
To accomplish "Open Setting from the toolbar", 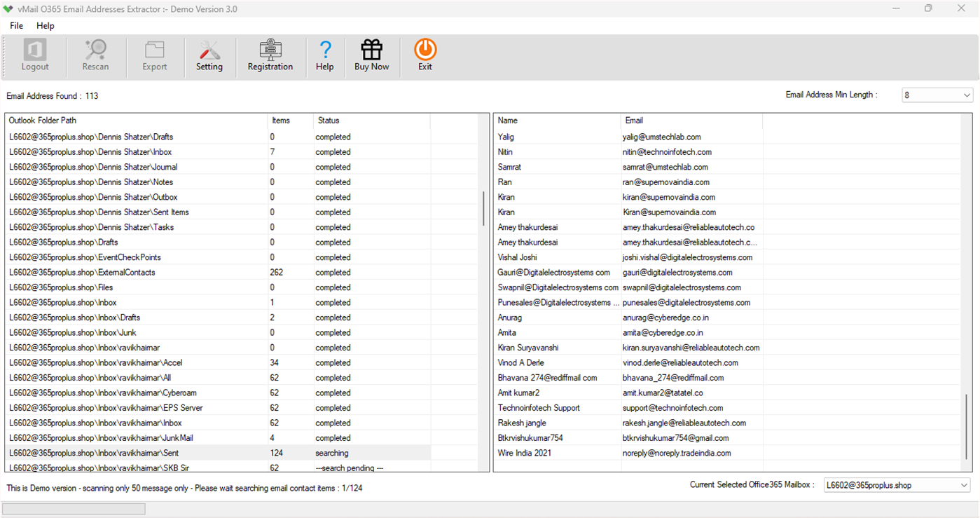I will tap(209, 56).
